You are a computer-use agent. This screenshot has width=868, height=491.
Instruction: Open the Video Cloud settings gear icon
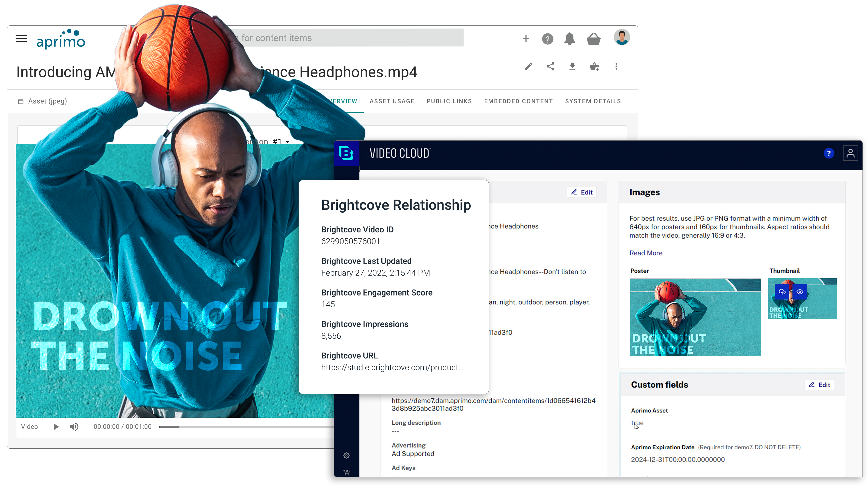pyautogui.click(x=346, y=456)
